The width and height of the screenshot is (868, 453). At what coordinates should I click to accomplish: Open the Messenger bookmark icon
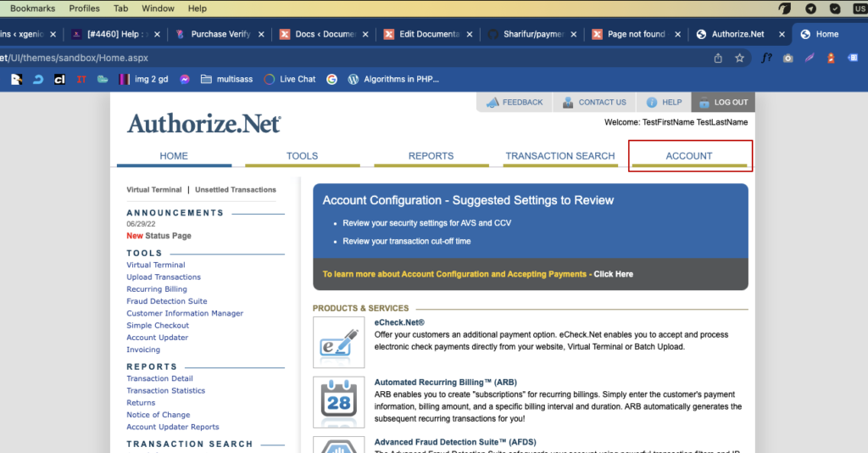(x=185, y=79)
